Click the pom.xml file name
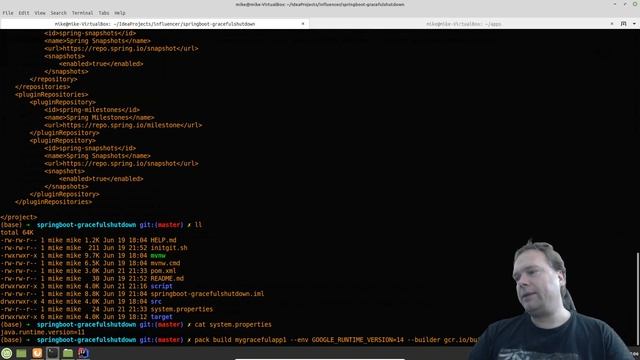Viewport: 640px width, 360px height. 163,271
